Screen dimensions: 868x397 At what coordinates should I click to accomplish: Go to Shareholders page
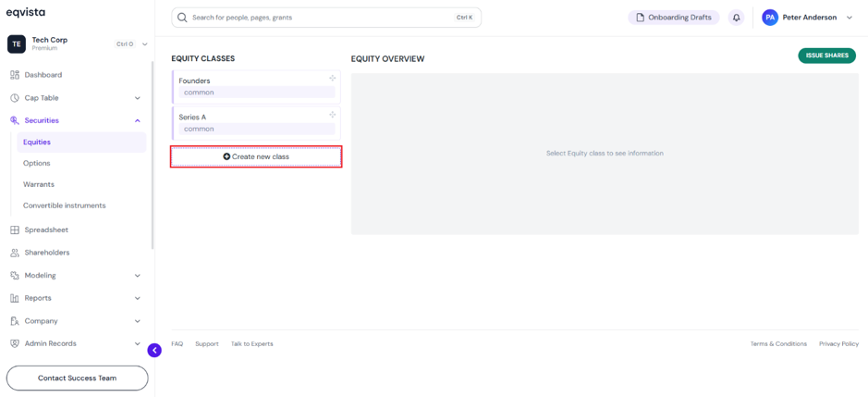(x=47, y=253)
